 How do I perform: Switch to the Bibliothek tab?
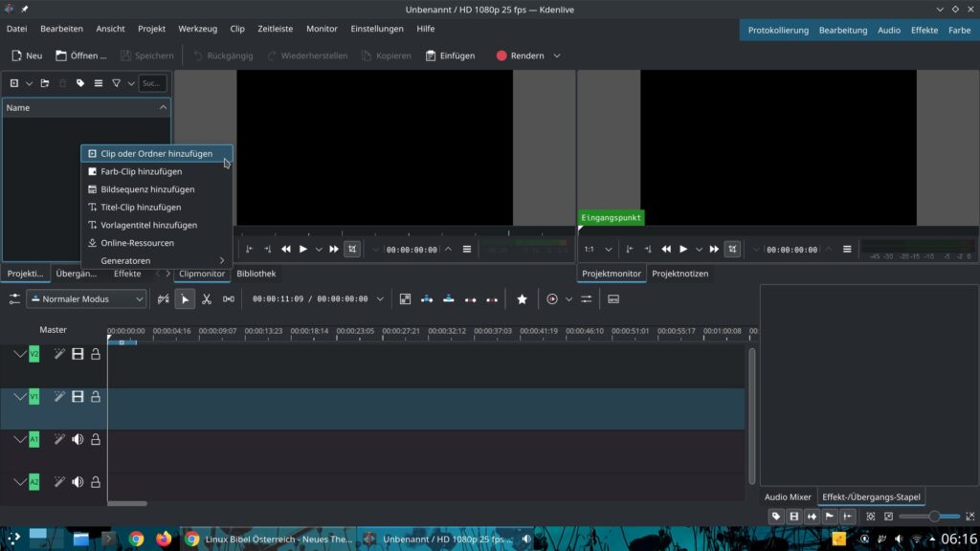(256, 274)
